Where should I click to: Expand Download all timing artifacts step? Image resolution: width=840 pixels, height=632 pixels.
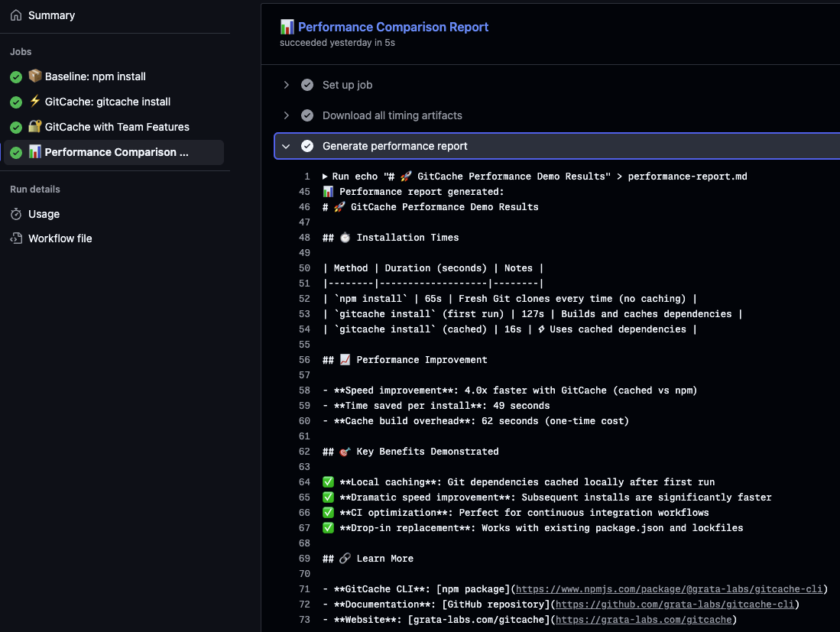(x=287, y=115)
